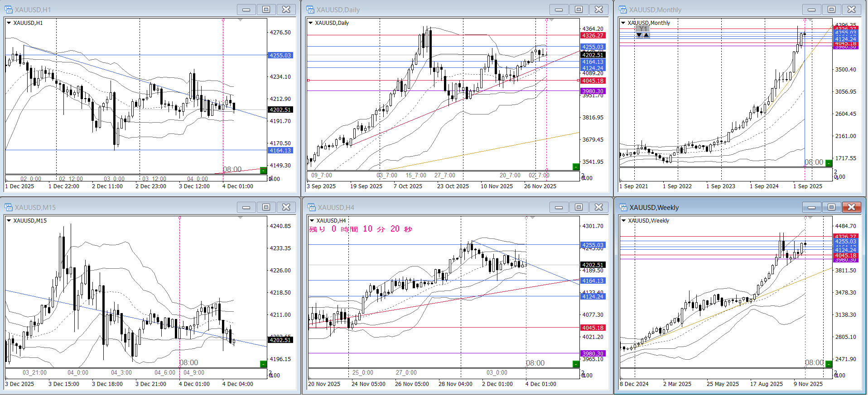Expand the XAUUSD,Daily chart label triangle
Image resolution: width=868 pixels, height=395 pixels.
(311, 23)
